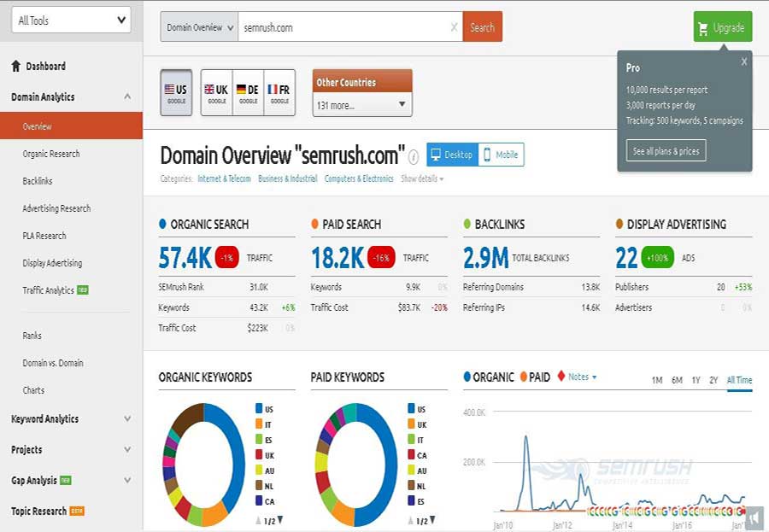Click the BETA badge beside Topic Research
The image size is (769, 532).
point(77,511)
